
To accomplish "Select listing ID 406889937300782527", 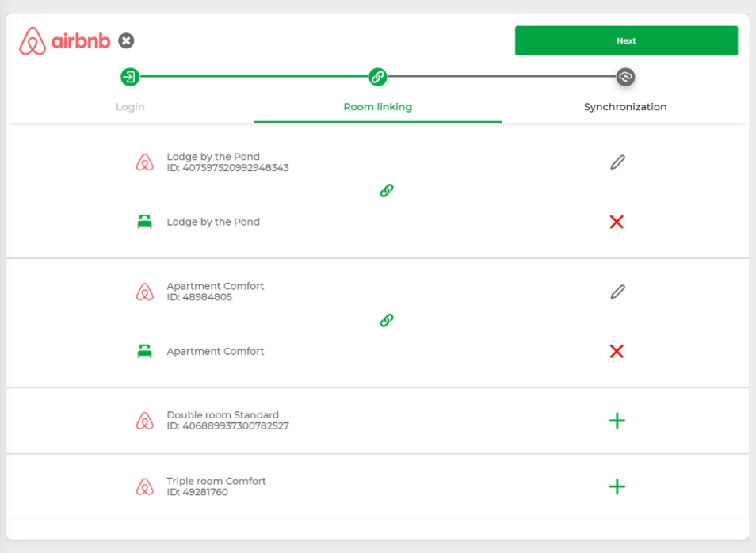I will coord(227,425).
